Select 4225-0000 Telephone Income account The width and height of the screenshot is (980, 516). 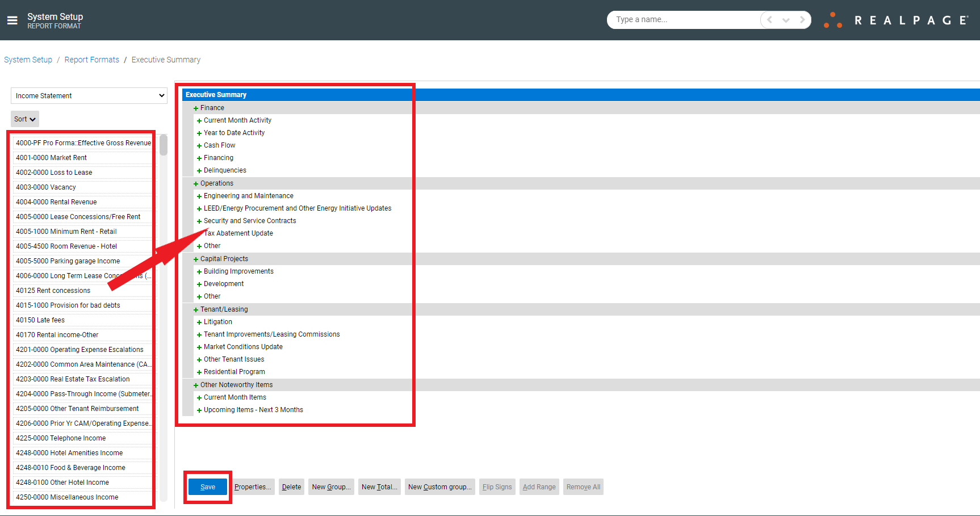pyautogui.click(x=83, y=438)
